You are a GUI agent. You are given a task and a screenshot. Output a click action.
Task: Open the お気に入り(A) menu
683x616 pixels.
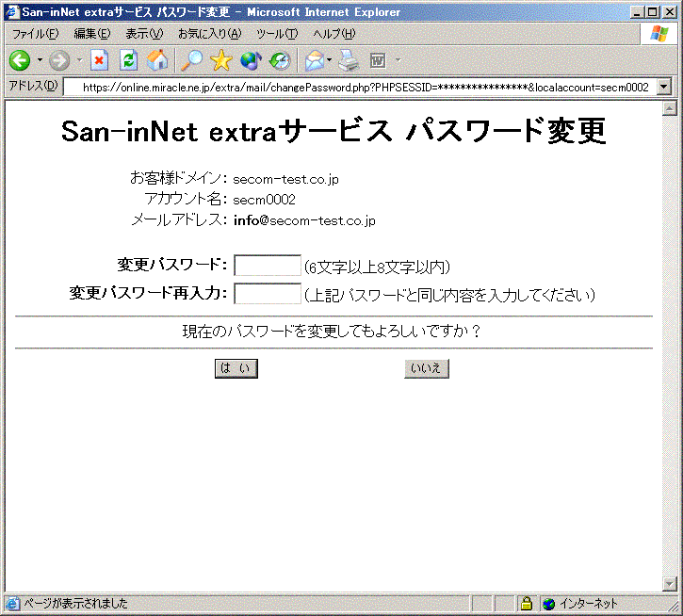pos(209,34)
